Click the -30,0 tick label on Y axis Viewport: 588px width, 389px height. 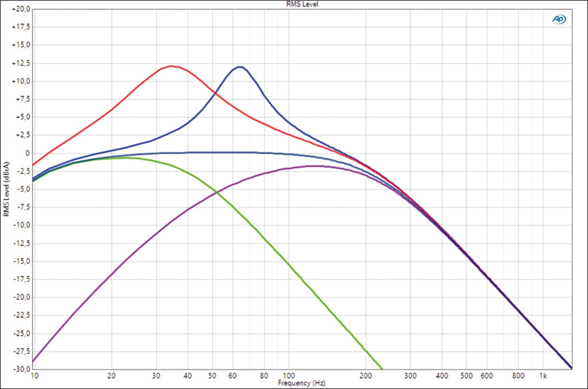[21, 369]
